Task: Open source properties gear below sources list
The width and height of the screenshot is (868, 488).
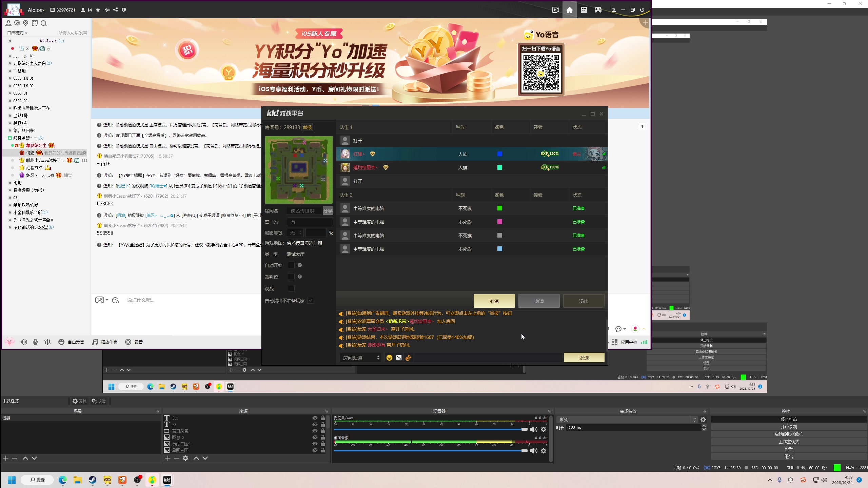Action: (x=185, y=458)
